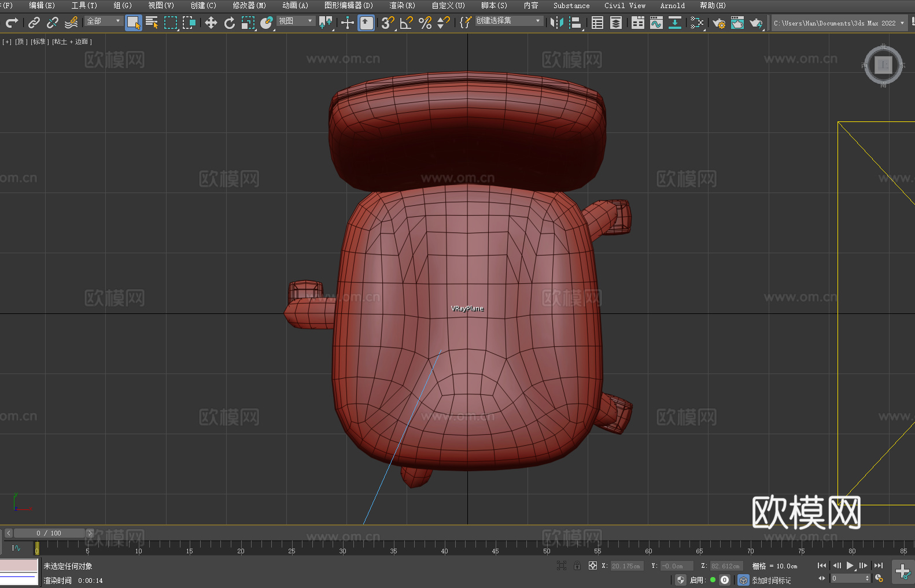The height and width of the screenshot is (588, 915).
Task: Click viewport [+] general menu label
Action: click(x=7, y=42)
